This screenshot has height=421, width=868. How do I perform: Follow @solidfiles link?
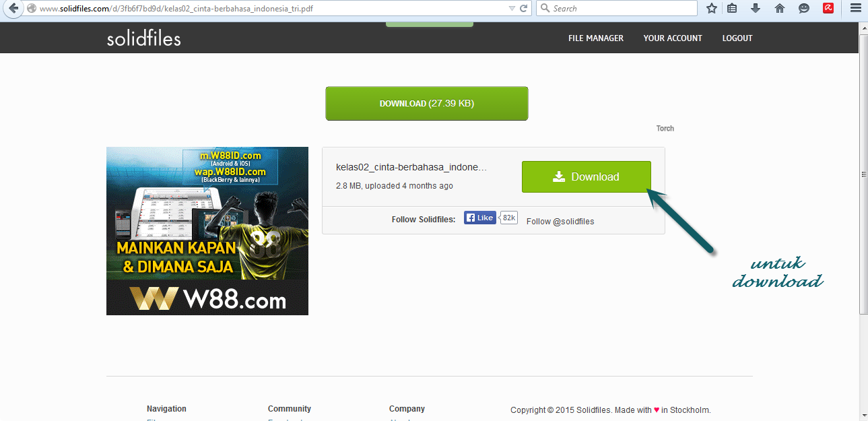pos(560,221)
